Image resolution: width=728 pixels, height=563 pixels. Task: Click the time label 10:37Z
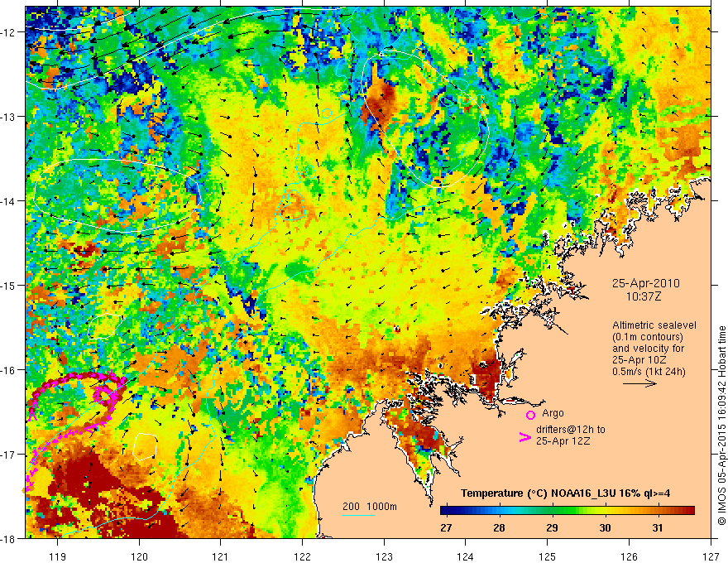tap(643, 296)
